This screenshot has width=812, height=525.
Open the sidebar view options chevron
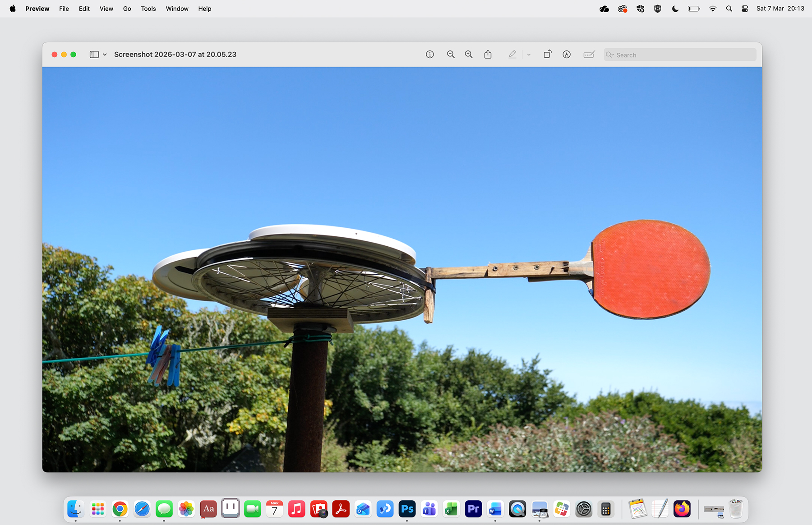point(105,54)
